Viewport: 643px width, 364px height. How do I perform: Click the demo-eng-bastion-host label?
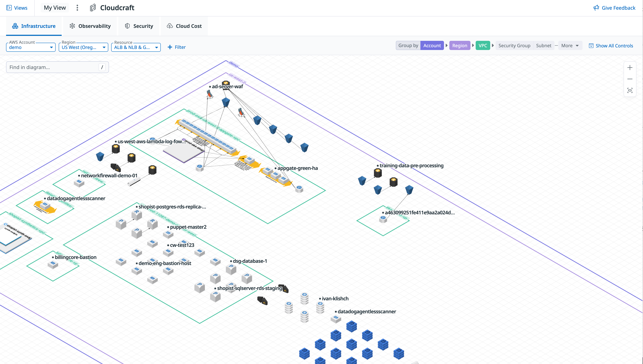165,263
